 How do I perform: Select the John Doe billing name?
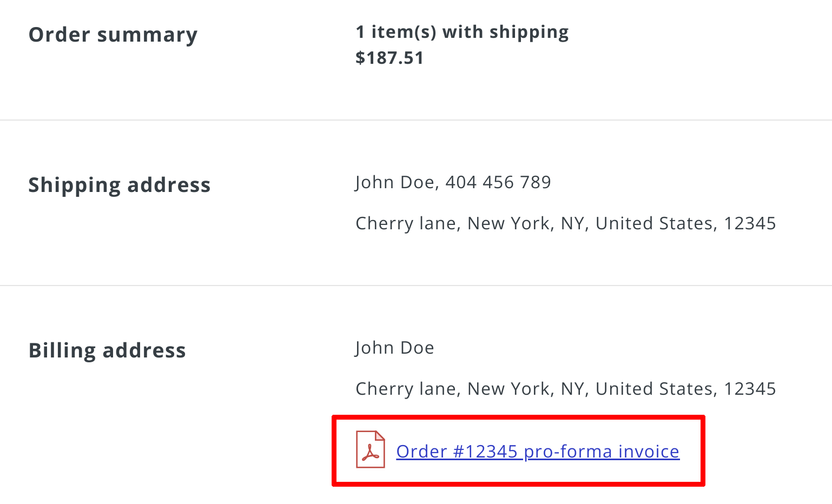click(394, 347)
